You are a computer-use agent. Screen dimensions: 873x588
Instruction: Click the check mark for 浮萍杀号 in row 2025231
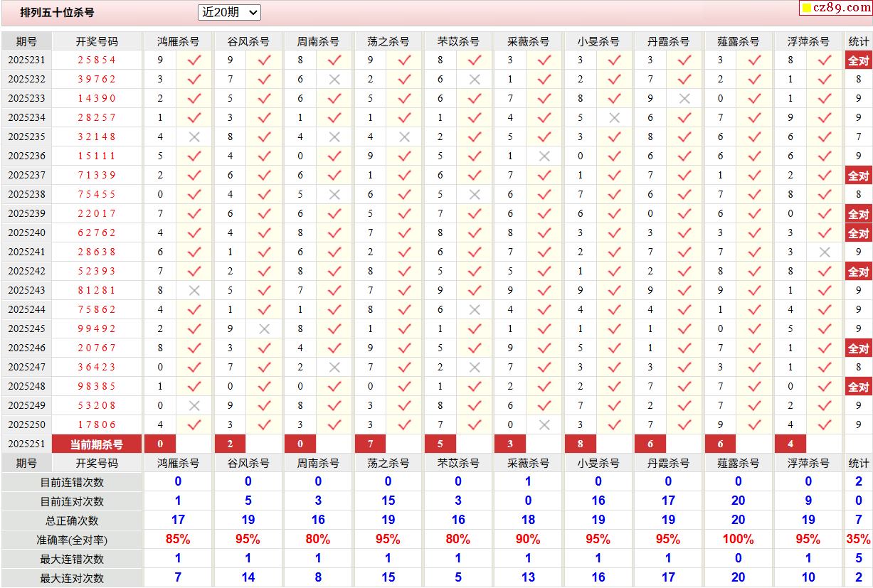pos(825,60)
